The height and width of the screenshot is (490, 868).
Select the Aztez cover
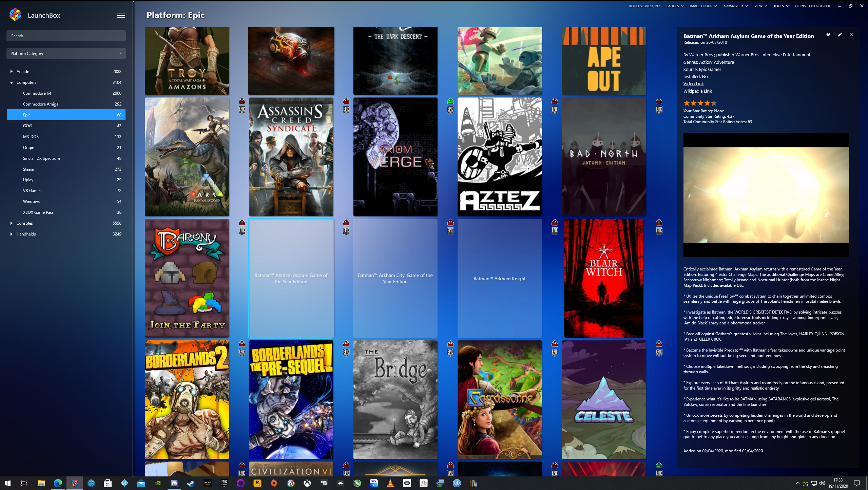[x=500, y=157]
